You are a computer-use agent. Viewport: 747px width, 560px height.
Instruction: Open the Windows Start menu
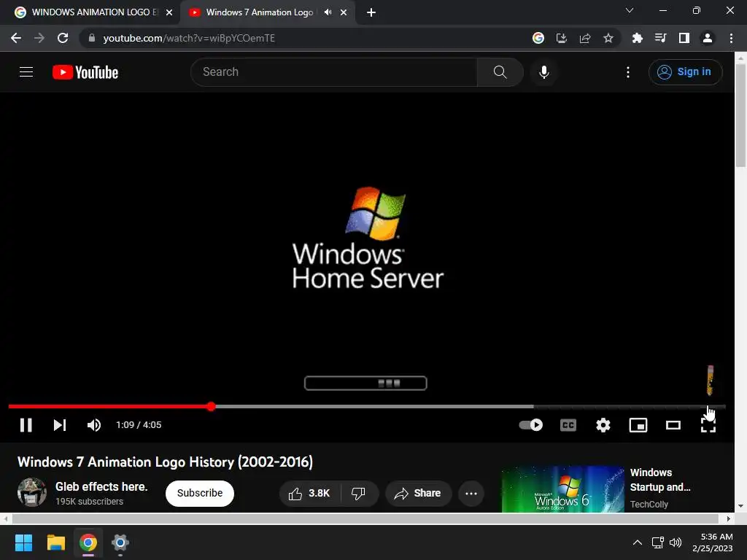(23, 542)
